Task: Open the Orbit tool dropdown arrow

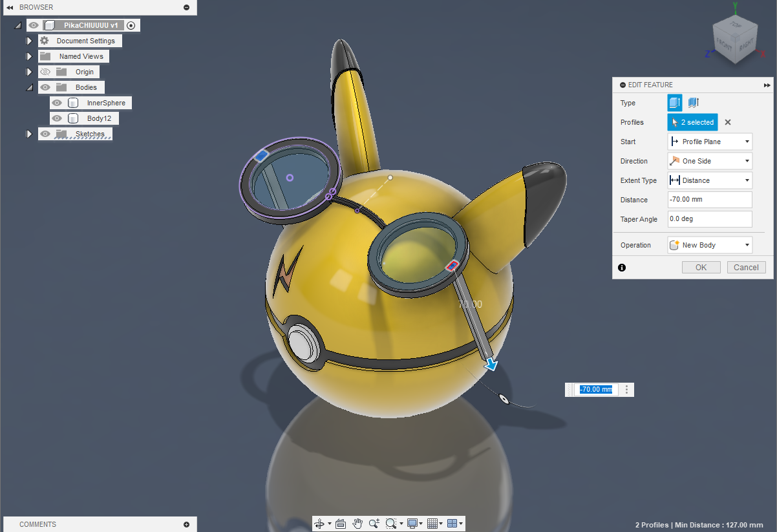Action: tap(330, 524)
